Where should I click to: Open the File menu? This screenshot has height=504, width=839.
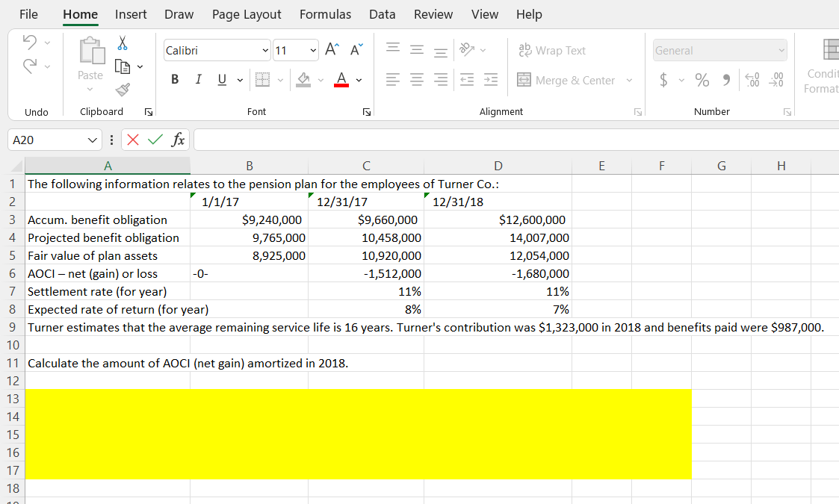[x=28, y=14]
